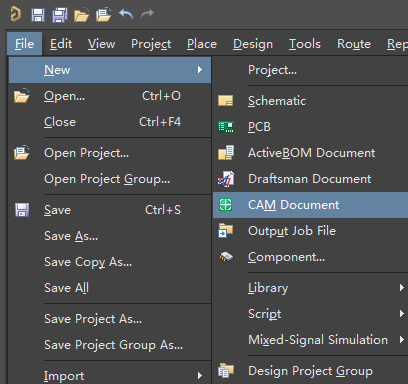Expand the Import submenu arrow
The image size is (408, 384).
coord(200,376)
